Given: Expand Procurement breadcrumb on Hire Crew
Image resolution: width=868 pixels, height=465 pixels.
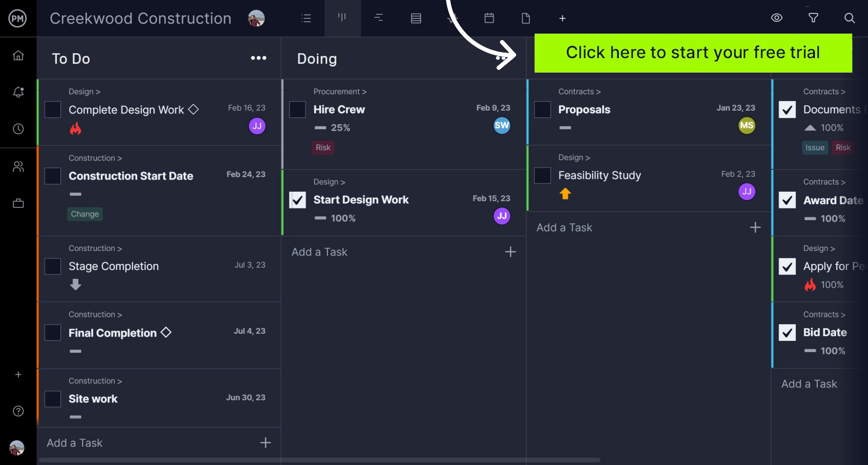Looking at the screenshot, I should [340, 92].
